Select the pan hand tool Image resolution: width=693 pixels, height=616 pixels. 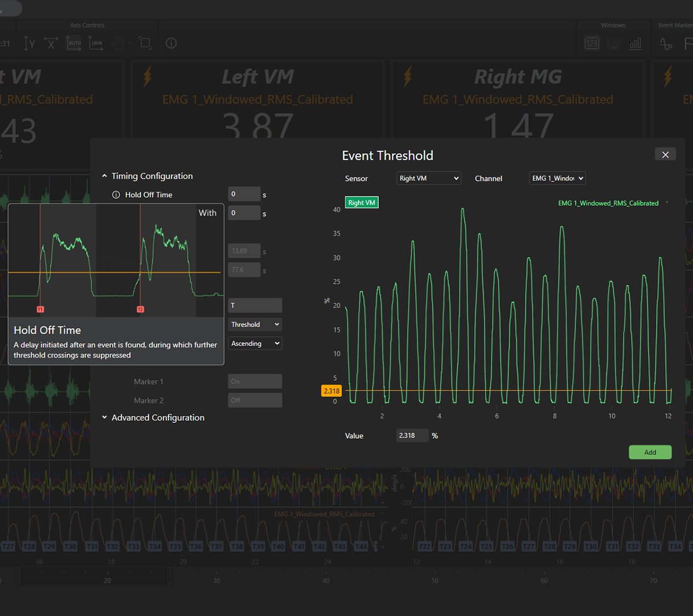119,43
